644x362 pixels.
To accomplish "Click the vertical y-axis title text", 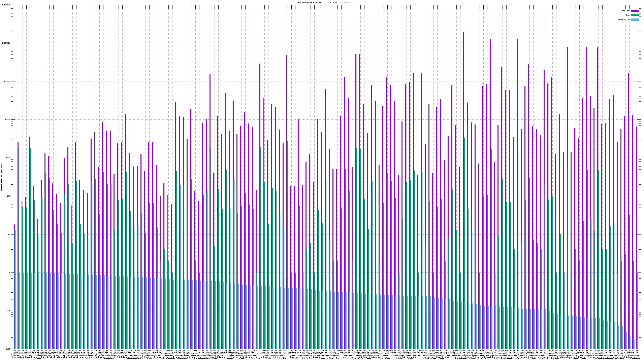I will click(x=1, y=177).
